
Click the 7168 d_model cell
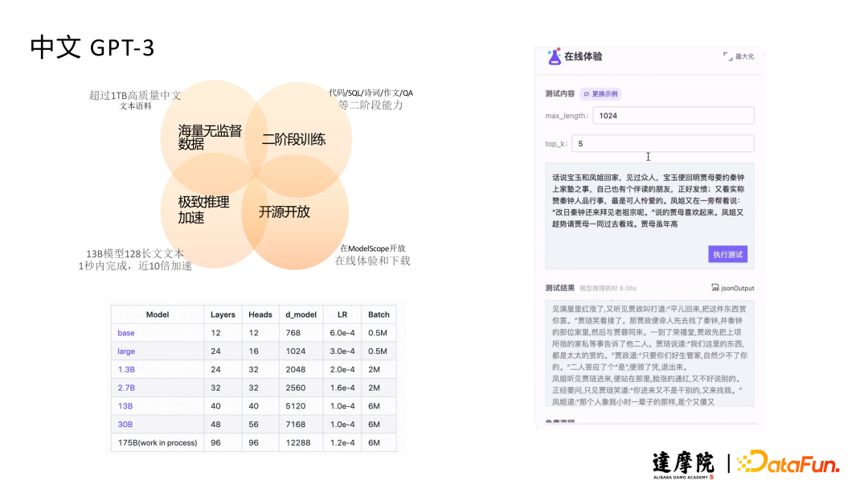coord(301,424)
